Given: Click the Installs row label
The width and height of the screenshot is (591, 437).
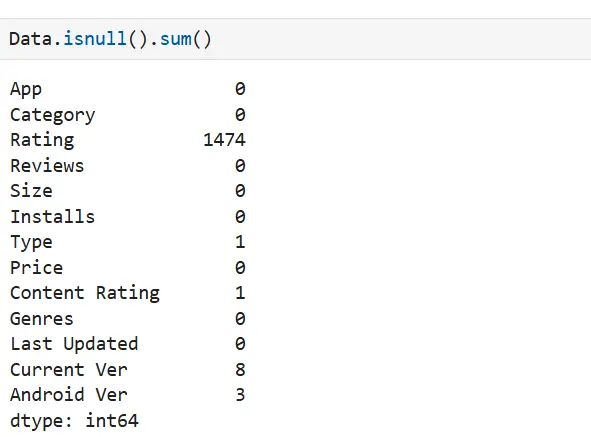Looking at the screenshot, I should tap(52, 217).
